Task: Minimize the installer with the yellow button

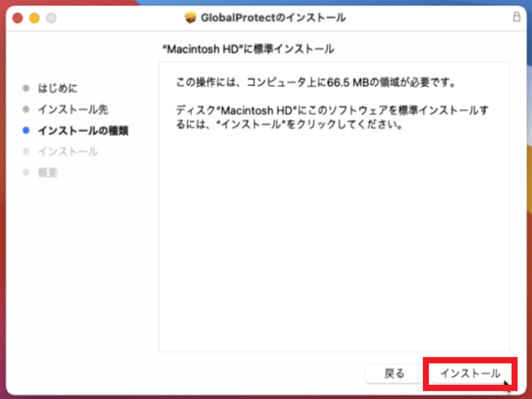Action: 35,18
